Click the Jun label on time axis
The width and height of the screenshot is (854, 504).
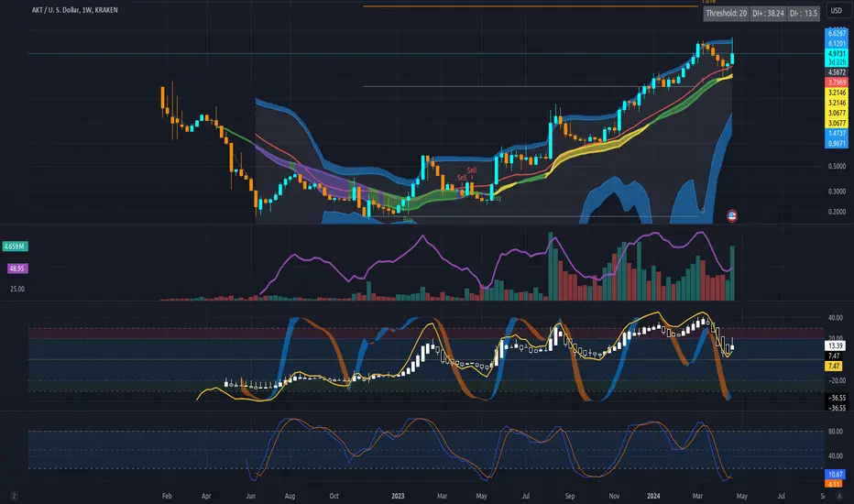(250, 496)
